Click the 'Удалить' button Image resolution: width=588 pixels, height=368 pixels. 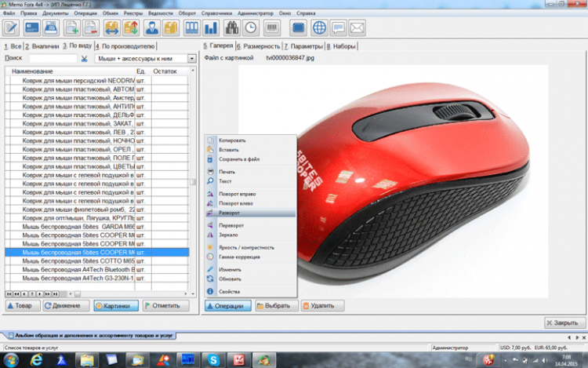pos(323,306)
